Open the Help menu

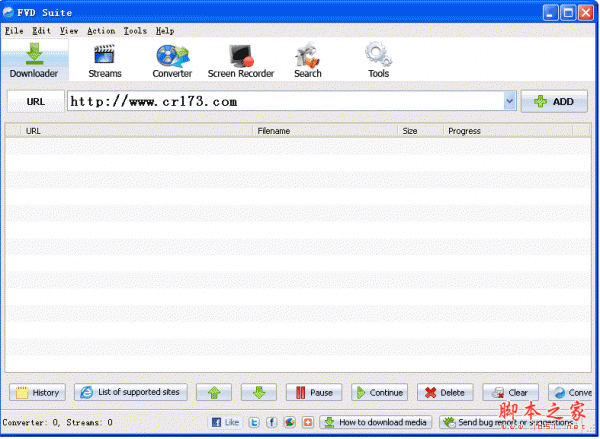[x=165, y=31]
